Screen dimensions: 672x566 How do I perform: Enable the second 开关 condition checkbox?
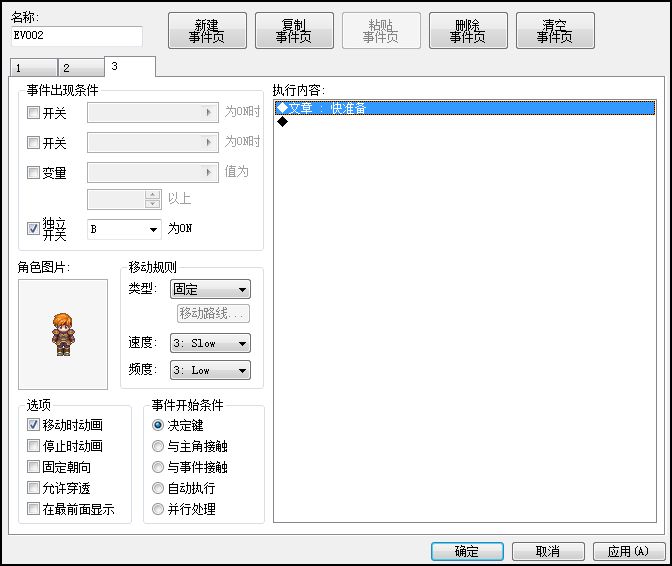click(x=33, y=142)
